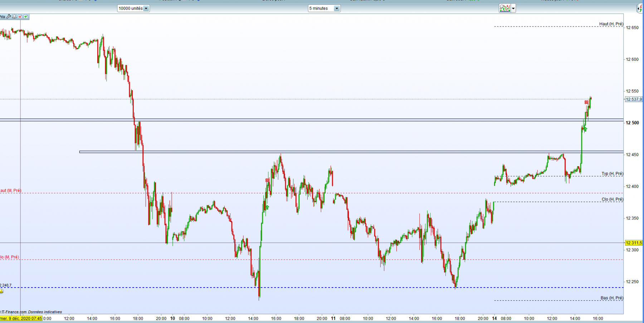The width and height of the screenshot is (644, 323).
Task: Click the current price label 12 537,9
Action: (634, 99)
